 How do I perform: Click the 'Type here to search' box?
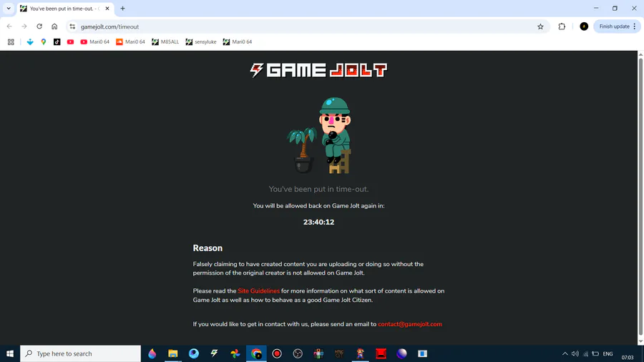point(80,353)
